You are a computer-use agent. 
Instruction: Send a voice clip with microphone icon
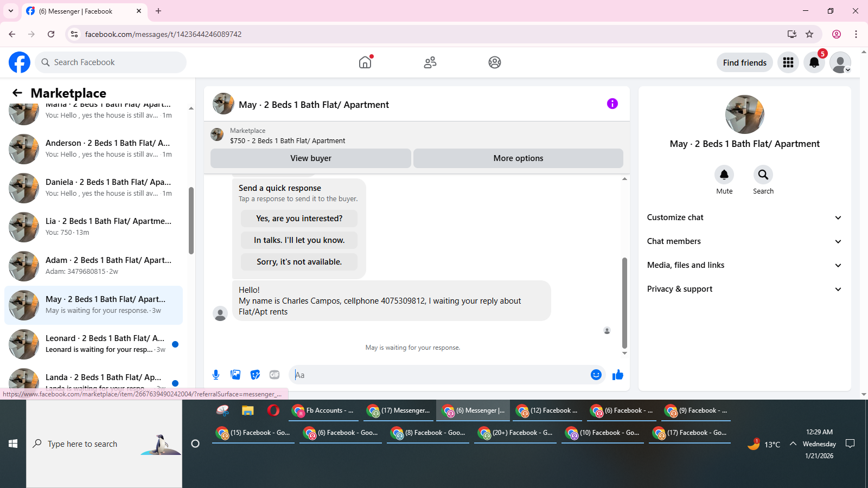[x=216, y=375]
